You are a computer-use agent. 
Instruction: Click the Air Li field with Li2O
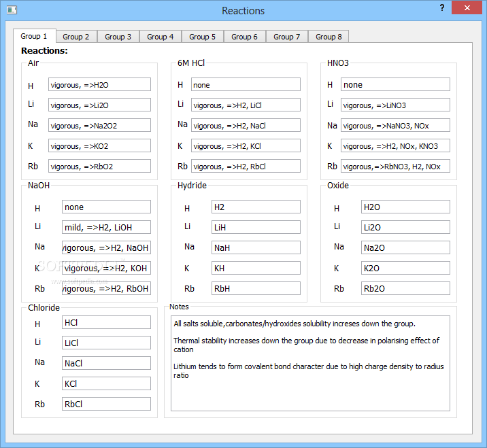pyautogui.click(x=99, y=105)
